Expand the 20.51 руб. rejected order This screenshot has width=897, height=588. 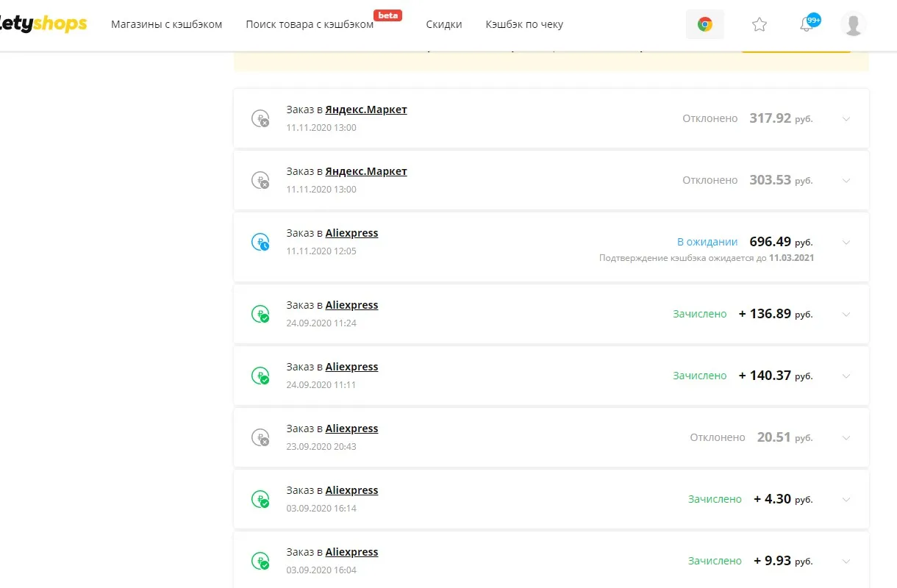tap(846, 438)
